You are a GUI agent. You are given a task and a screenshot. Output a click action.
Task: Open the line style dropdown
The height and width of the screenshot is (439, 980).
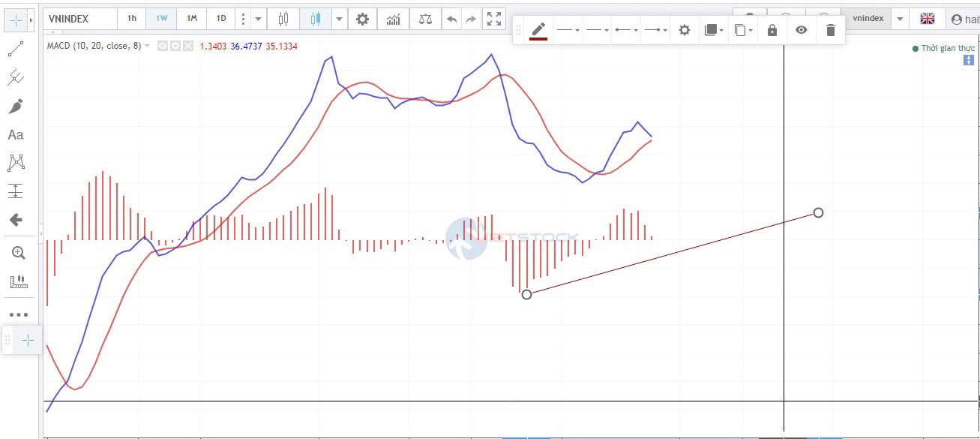(568, 30)
